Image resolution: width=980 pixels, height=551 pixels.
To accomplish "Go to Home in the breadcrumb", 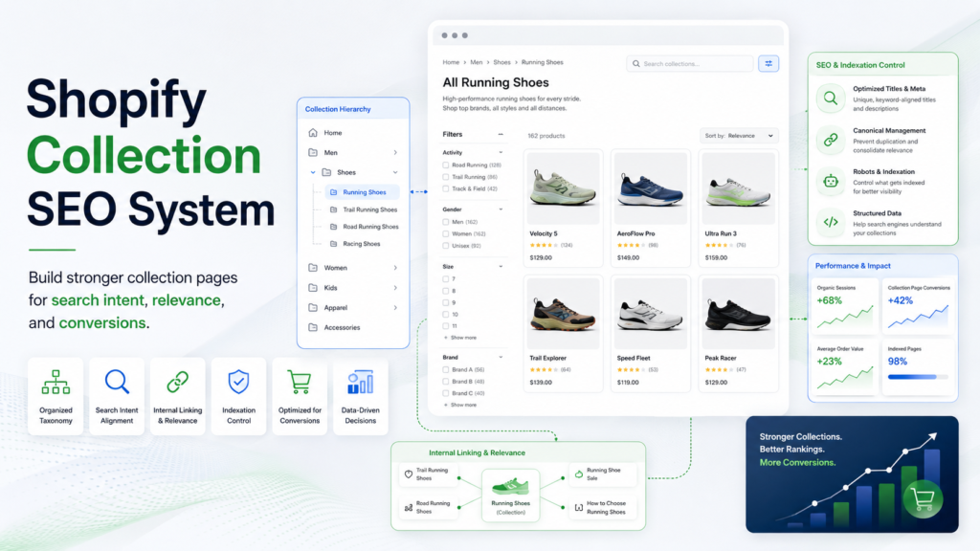I will tap(451, 62).
